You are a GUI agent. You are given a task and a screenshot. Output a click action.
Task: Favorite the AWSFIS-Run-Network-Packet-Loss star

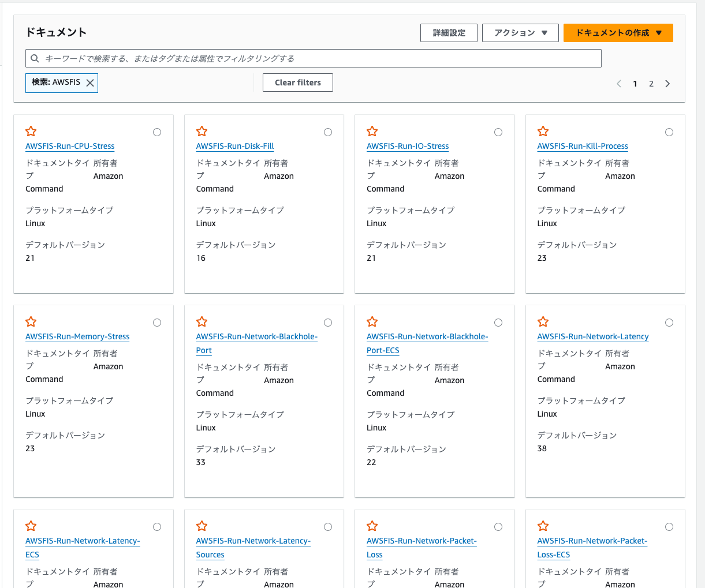[372, 526]
